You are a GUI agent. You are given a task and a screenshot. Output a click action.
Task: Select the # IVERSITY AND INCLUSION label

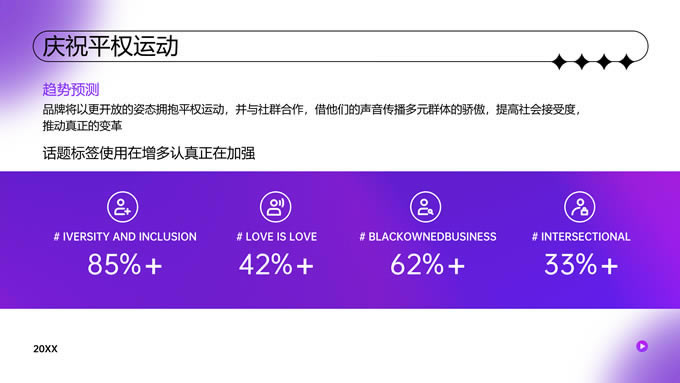coord(125,237)
